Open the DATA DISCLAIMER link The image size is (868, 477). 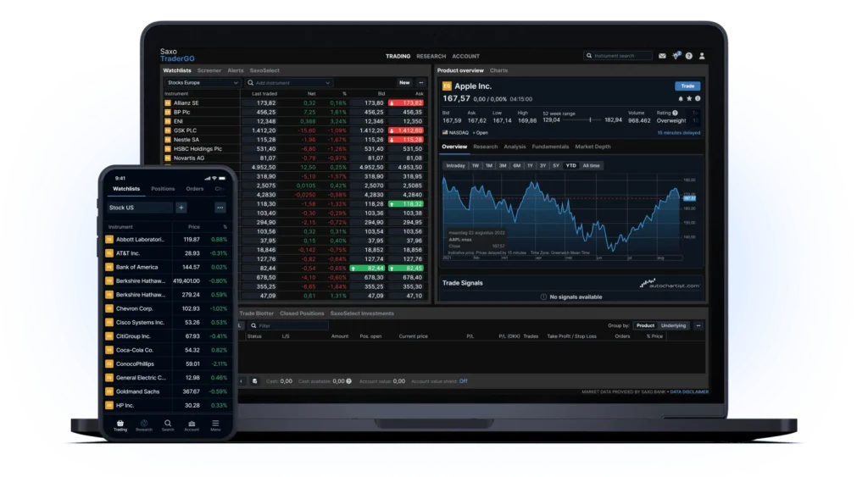tap(687, 392)
